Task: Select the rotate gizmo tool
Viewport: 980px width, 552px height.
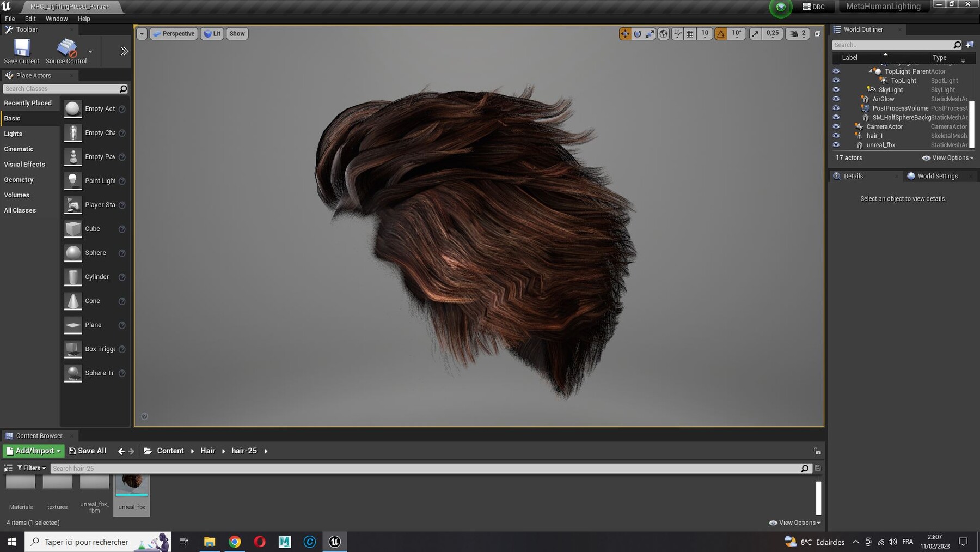Action: [x=638, y=34]
